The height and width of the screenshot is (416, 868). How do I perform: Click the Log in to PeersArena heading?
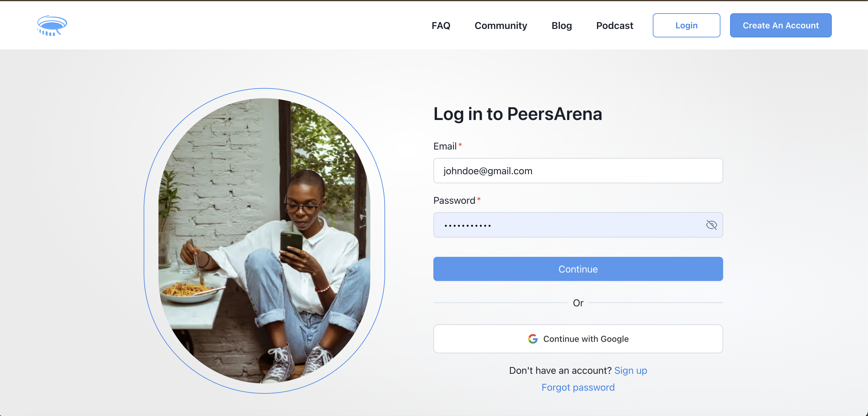point(518,114)
